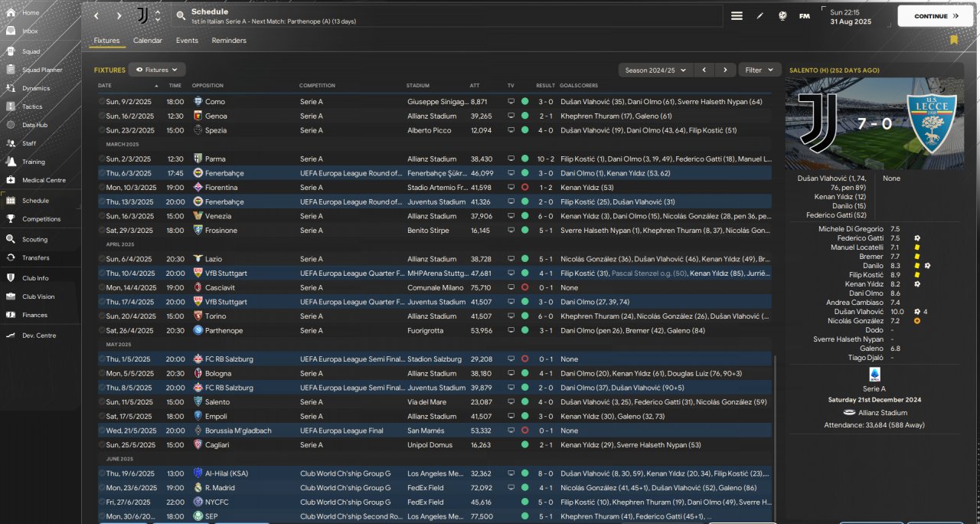The width and height of the screenshot is (980, 524).
Task: Open the Transfers section in sidebar
Action: coord(35,257)
